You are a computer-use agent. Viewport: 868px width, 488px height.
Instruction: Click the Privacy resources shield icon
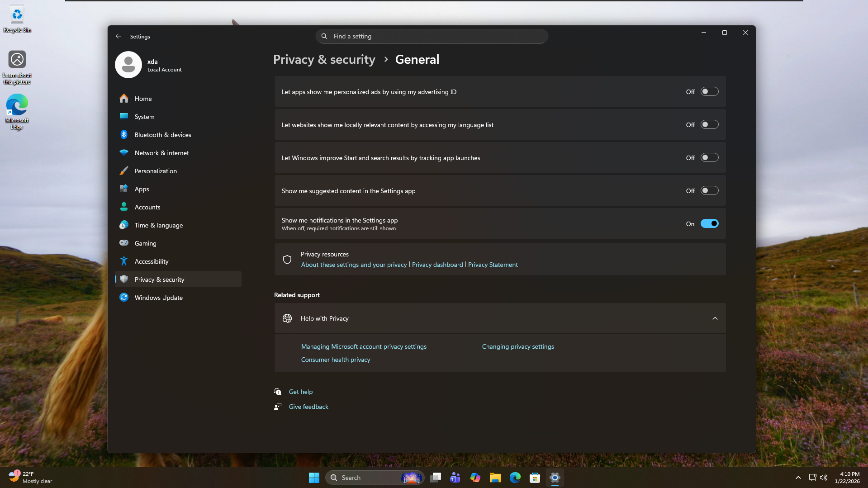tap(287, 260)
